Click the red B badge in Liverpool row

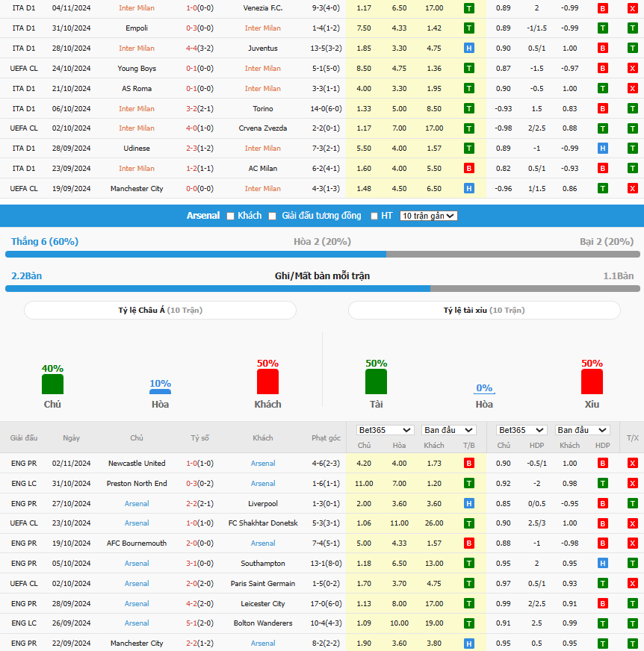[602, 504]
